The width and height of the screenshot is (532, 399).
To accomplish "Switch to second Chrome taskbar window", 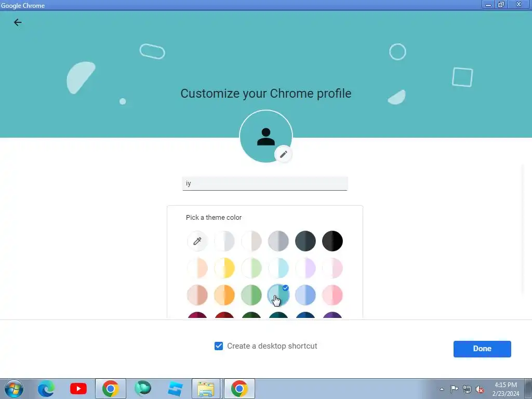I will (x=239, y=389).
